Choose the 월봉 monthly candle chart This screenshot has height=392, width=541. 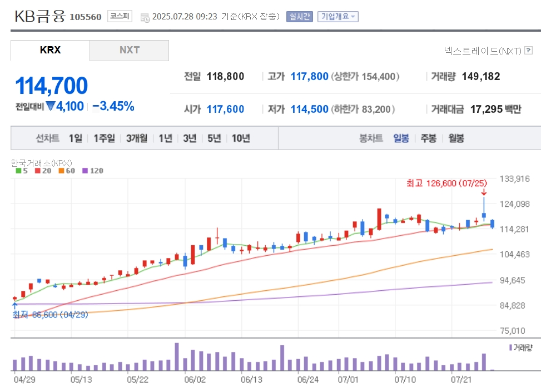(x=456, y=138)
